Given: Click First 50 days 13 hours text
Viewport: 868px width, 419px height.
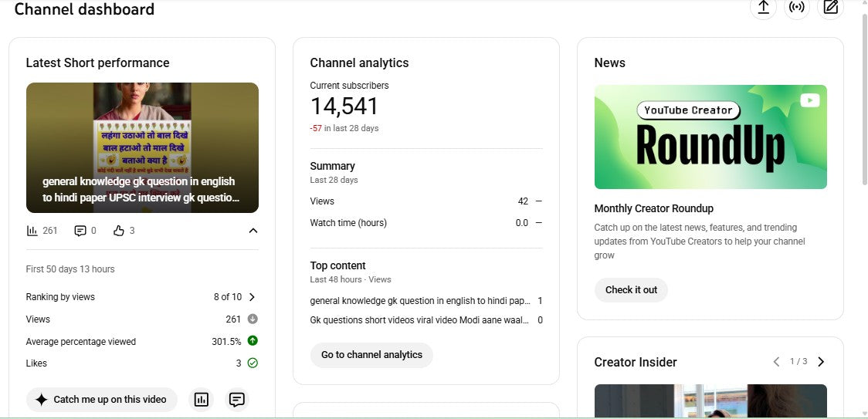Looking at the screenshot, I should click(70, 269).
